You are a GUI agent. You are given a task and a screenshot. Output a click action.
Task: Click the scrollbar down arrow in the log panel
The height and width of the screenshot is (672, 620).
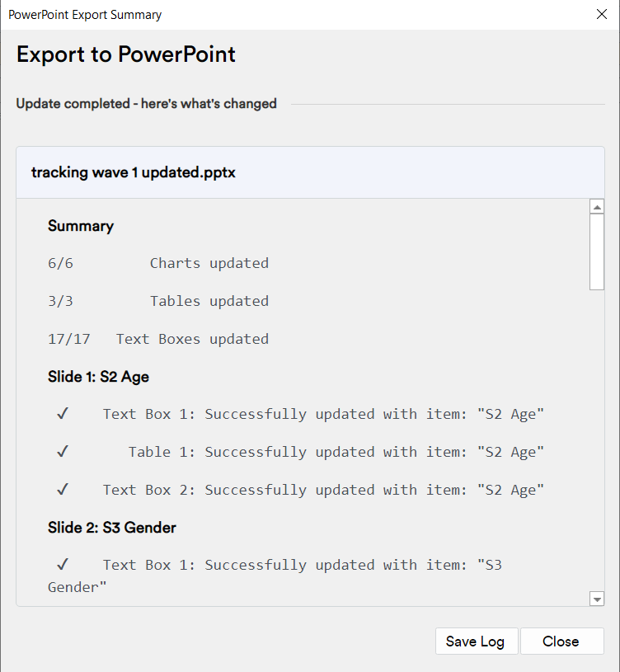point(597,599)
